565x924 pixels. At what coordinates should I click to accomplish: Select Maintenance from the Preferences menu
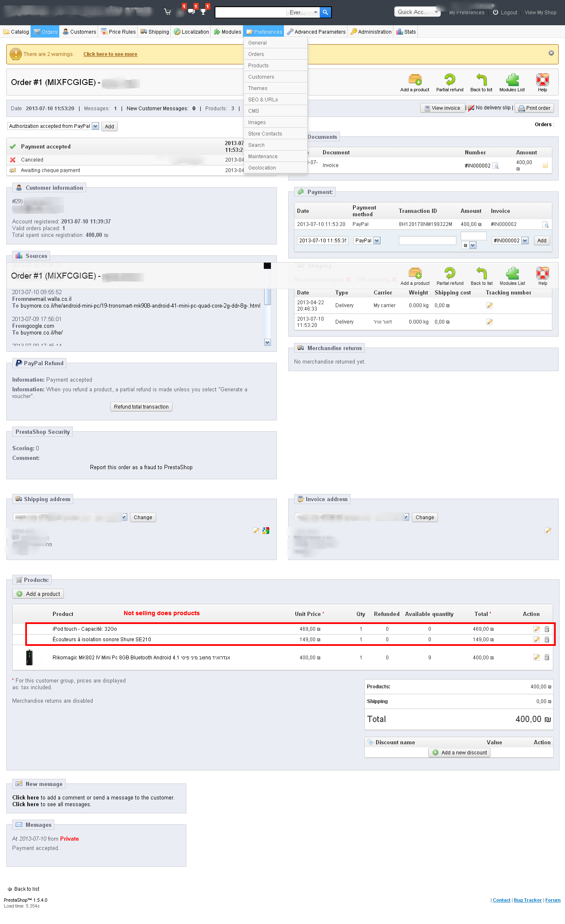pos(276,157)
